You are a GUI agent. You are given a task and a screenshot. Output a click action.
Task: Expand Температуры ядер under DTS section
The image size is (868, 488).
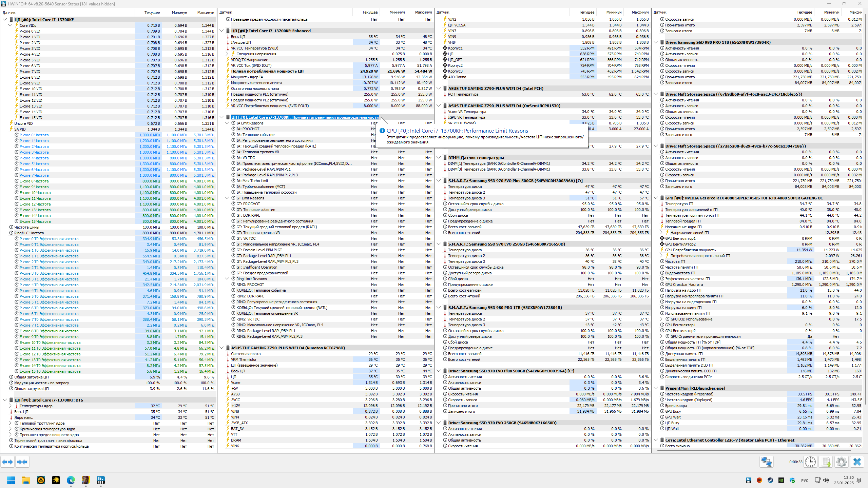tap(10, 406)
